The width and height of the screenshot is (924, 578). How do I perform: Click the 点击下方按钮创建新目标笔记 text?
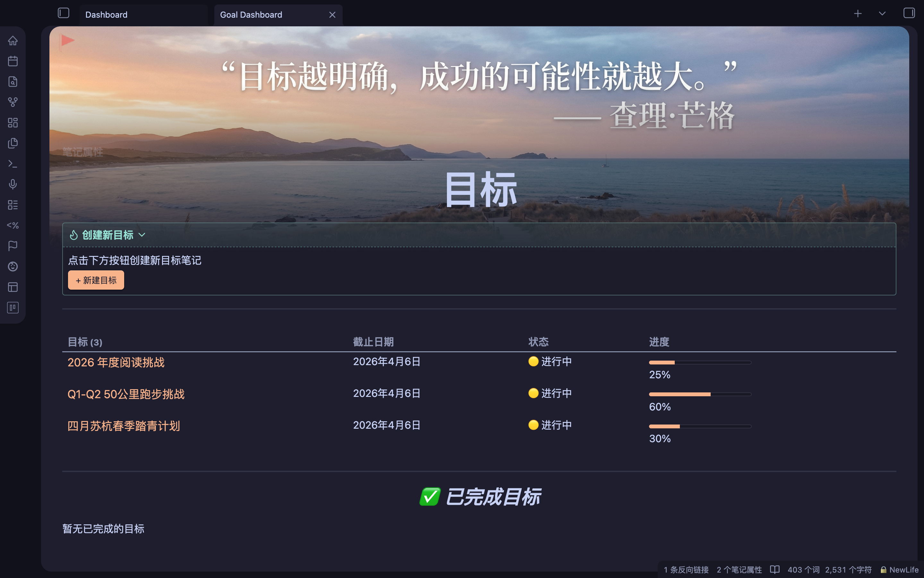(x=134, y=260)
